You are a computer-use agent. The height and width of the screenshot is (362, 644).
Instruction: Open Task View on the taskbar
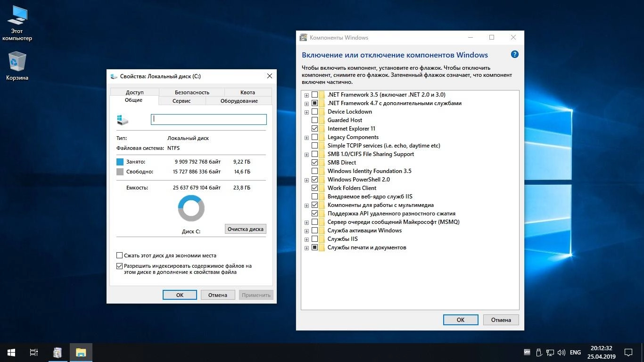[34, 352]
